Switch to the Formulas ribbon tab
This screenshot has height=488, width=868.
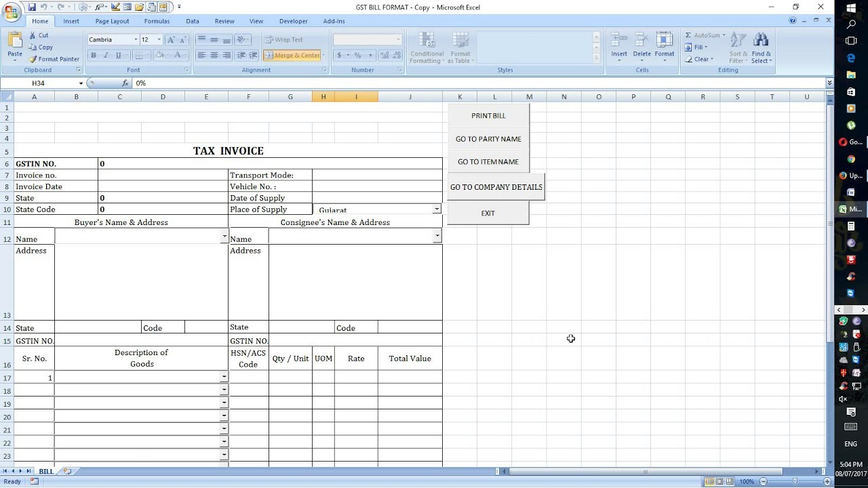point(157,21)
